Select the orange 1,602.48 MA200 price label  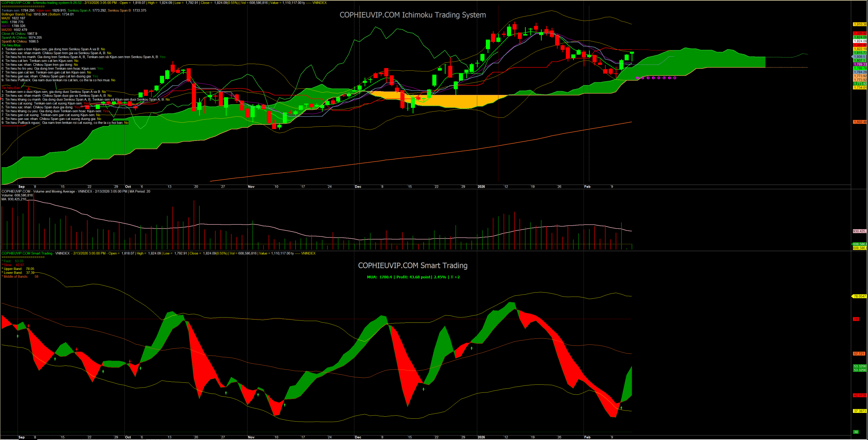tap(860, 122)
